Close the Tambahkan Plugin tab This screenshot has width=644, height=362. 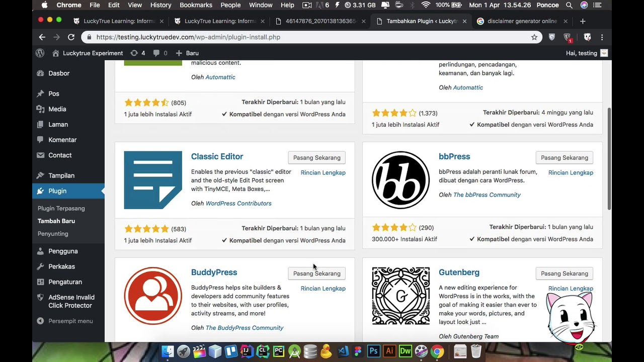(464, 21)
